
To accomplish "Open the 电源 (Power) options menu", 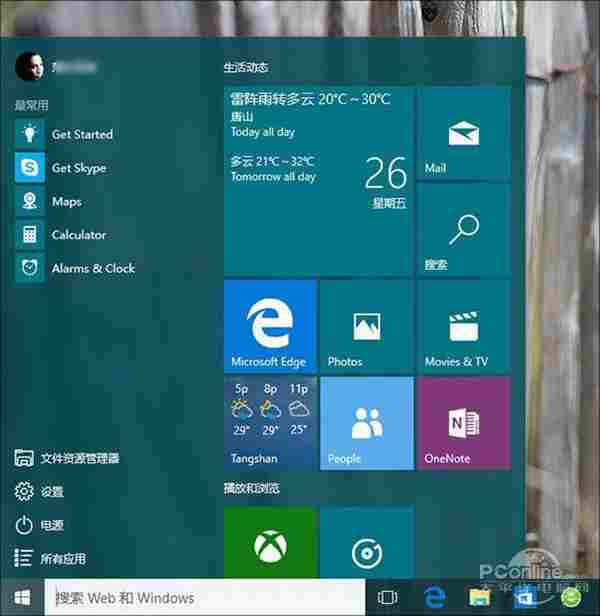I will click(52, 525).
